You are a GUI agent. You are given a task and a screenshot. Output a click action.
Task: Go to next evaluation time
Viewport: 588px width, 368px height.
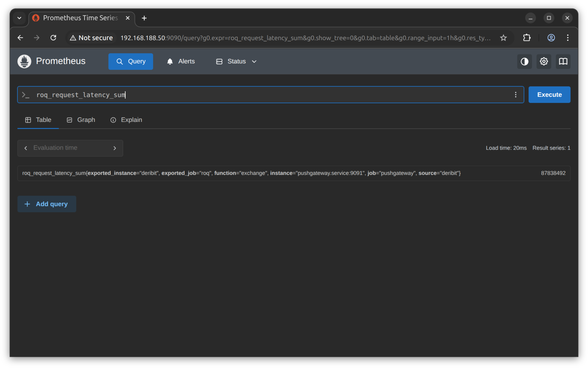[115, 148]
